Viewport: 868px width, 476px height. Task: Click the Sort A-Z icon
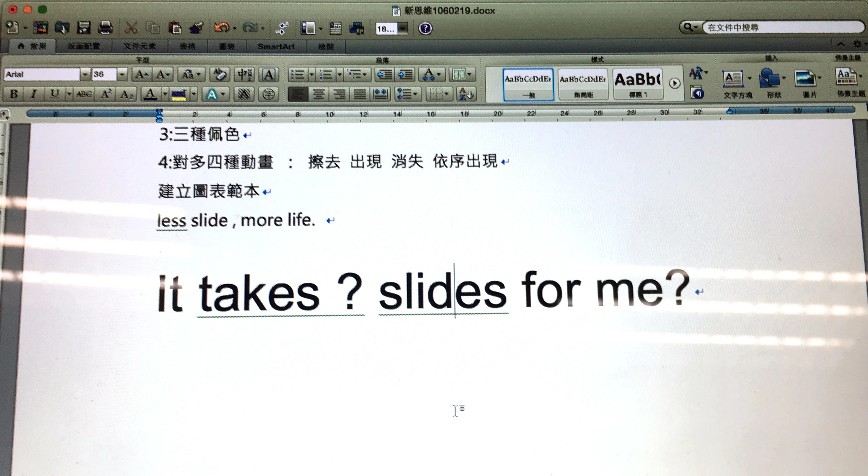coord(466,94)
